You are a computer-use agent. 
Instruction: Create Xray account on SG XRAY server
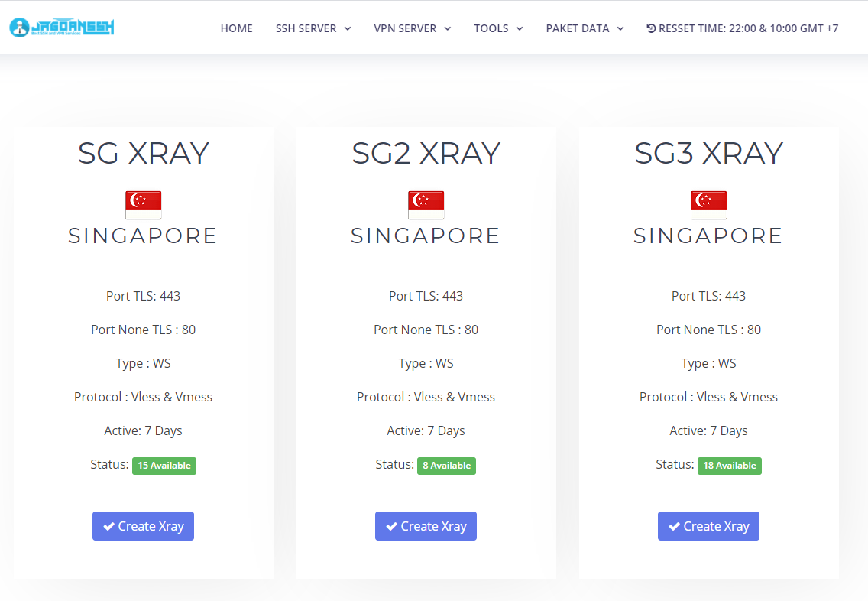(144, 526)
